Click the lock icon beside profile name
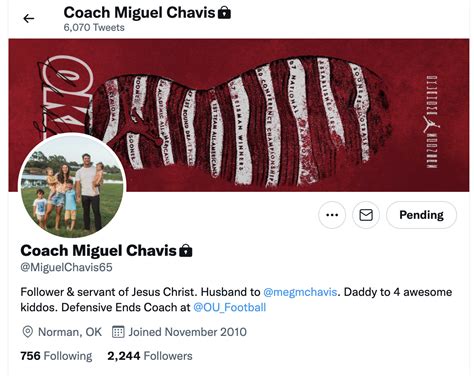This screenshot has height=376, width=474. tap(186, 251)
